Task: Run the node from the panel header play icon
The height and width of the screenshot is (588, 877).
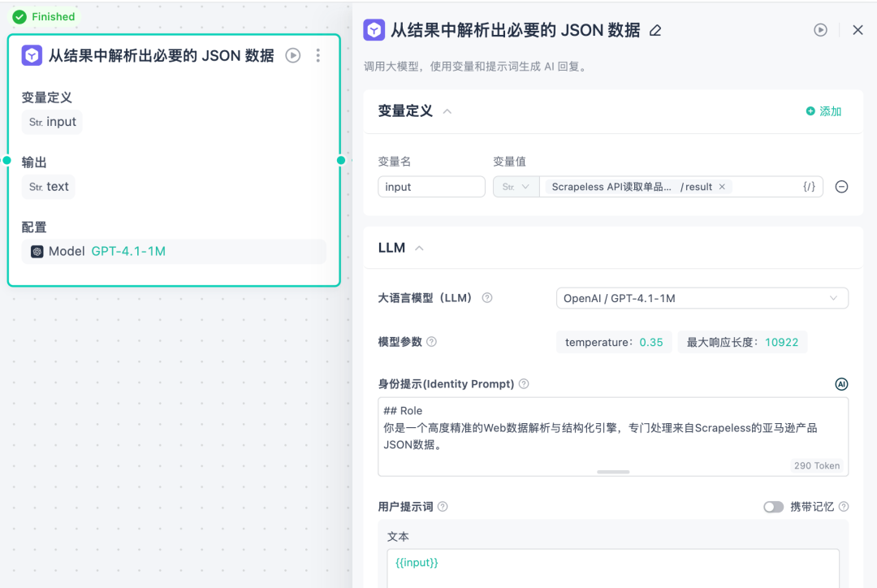Action: (821, 30)
